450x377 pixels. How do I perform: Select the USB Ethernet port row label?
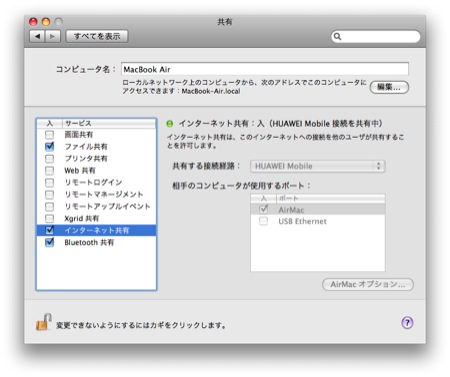click(x=302, y=221)
